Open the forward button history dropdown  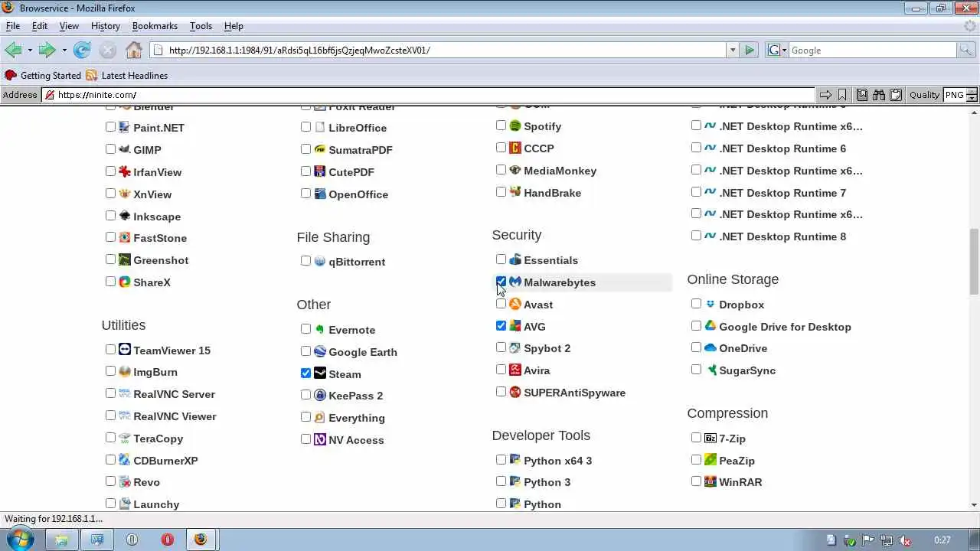tap(64, 51)
